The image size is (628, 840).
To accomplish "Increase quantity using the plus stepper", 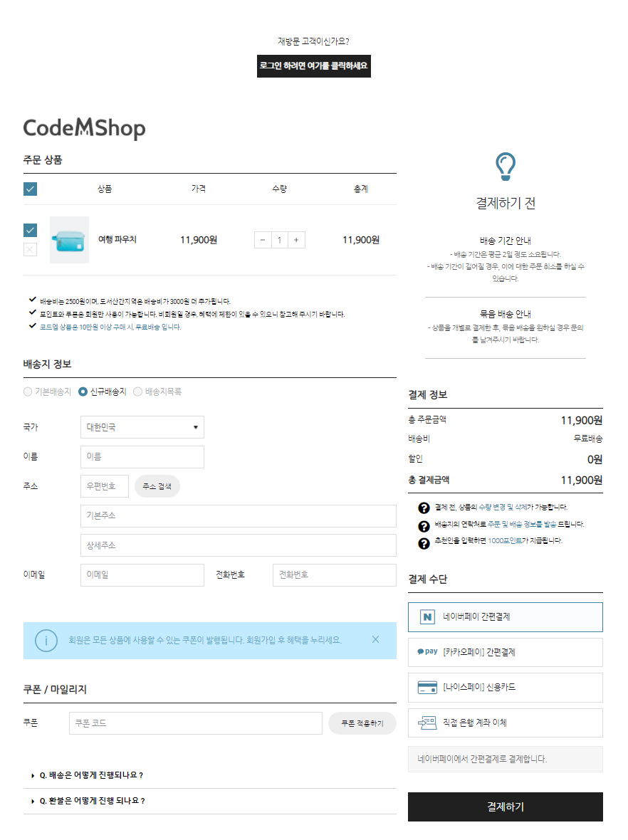I will tap(295, 240).
